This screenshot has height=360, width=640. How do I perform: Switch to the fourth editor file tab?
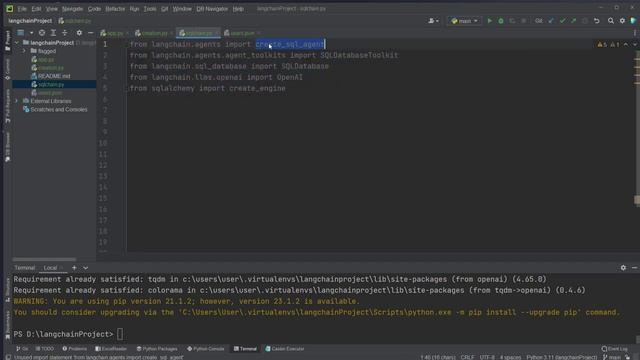click(242, 33)
